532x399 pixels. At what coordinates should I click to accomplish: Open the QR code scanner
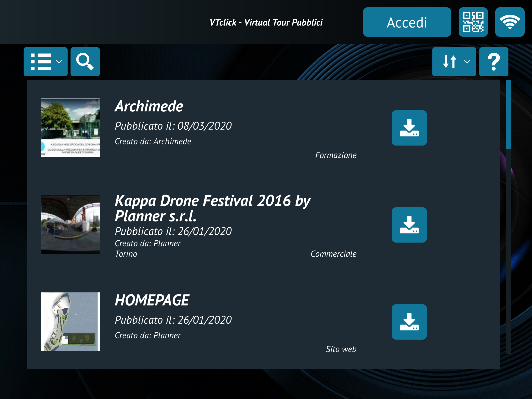[x=473, y=22]
